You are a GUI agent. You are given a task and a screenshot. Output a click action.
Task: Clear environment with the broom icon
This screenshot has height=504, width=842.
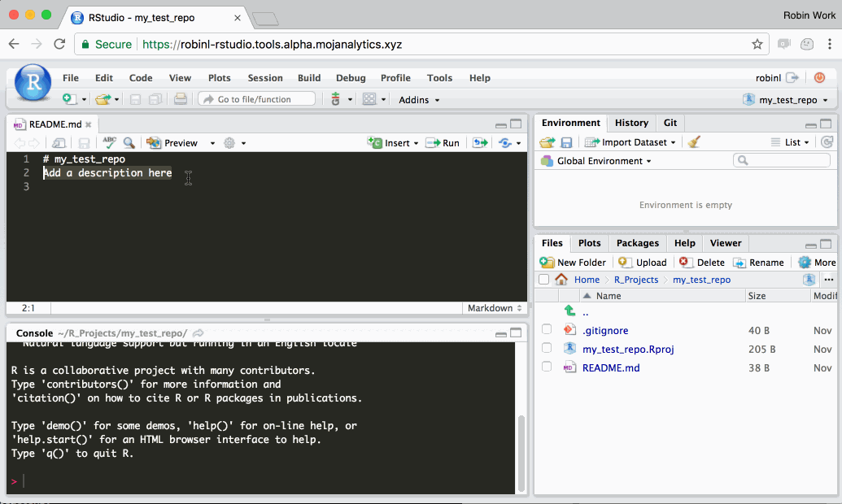pos(694,142)
